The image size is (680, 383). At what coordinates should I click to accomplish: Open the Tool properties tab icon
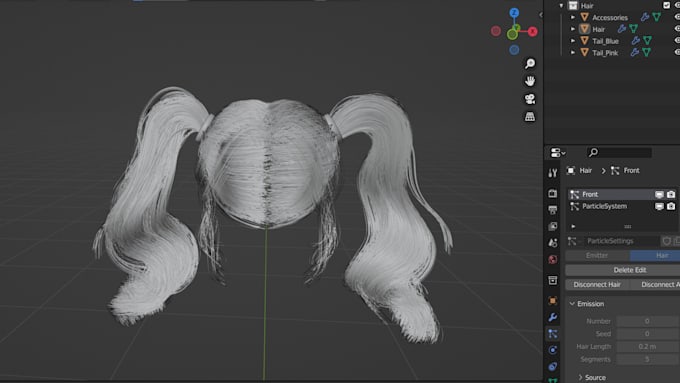tap(552, 173)
